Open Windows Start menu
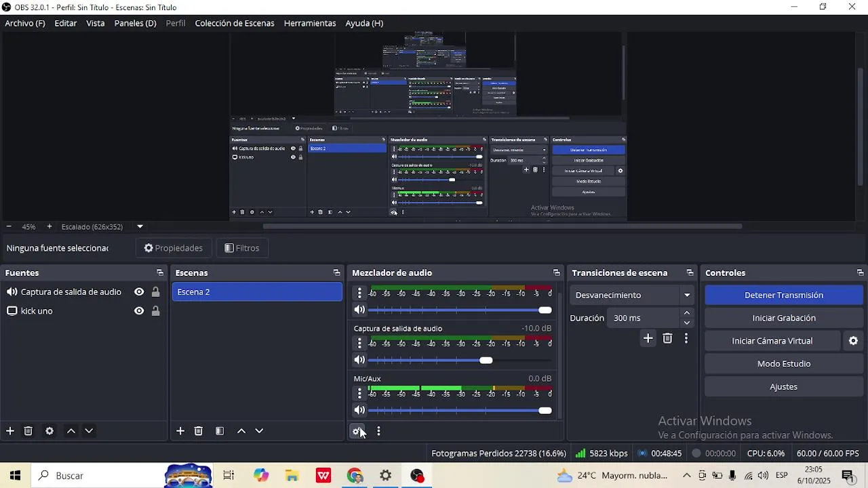 pyautogui.click(x=15, y=476)
